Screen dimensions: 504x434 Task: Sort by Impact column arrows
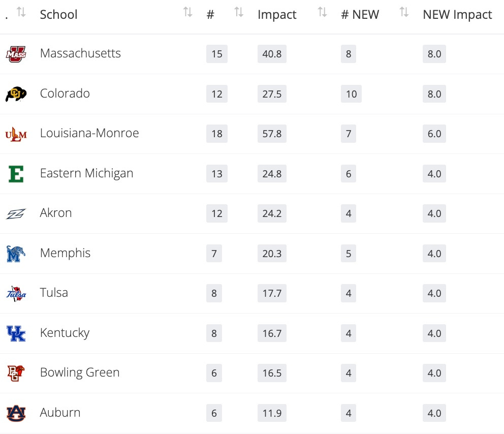(x=322, y=13)
